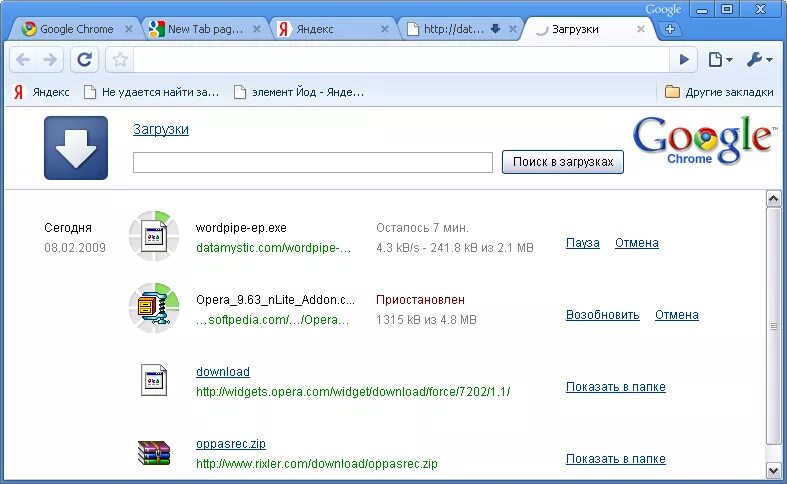787x484 pixels.
Task: Cancel the Opera_9.63_nLite_Addon download
Action: pos(677,315)
